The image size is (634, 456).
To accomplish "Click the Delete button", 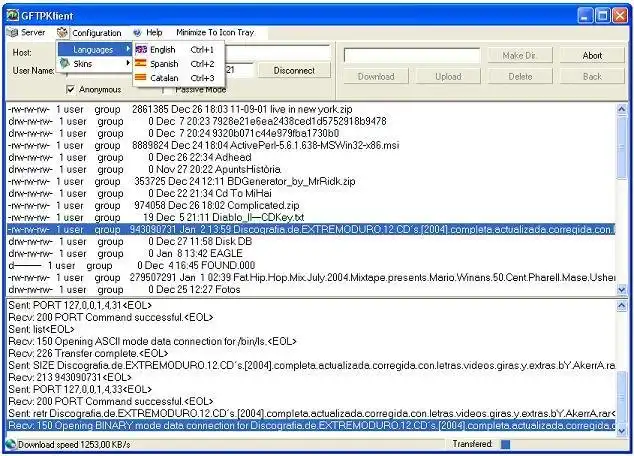I will pyautogui.click(x=520, y=76).
